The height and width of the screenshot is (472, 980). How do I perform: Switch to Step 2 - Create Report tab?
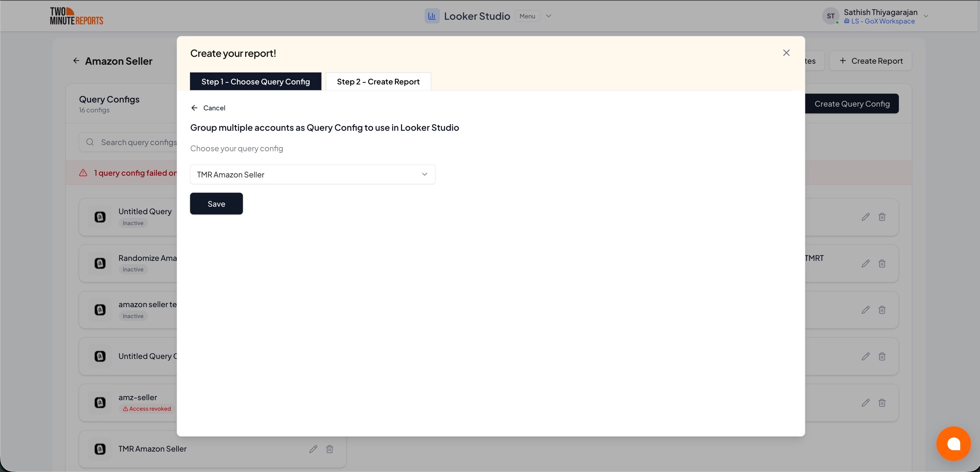378,81
